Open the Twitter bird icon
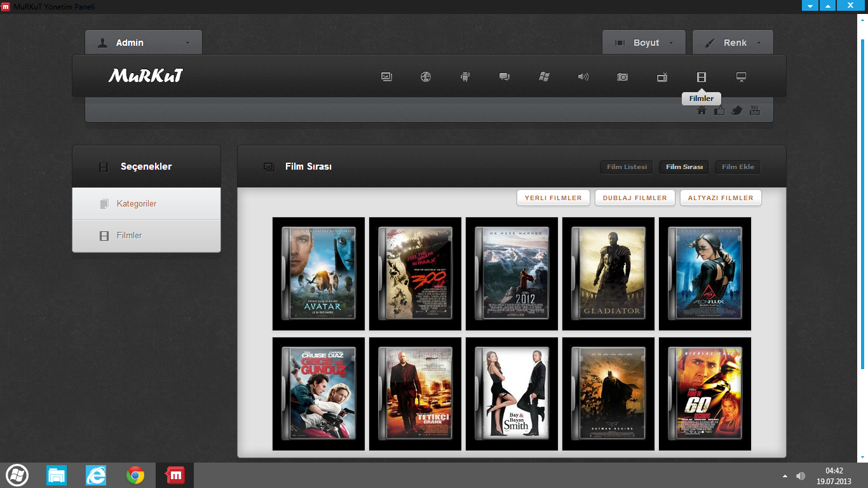The width and height of the screenshot is (868, 488). click(737, 110)
